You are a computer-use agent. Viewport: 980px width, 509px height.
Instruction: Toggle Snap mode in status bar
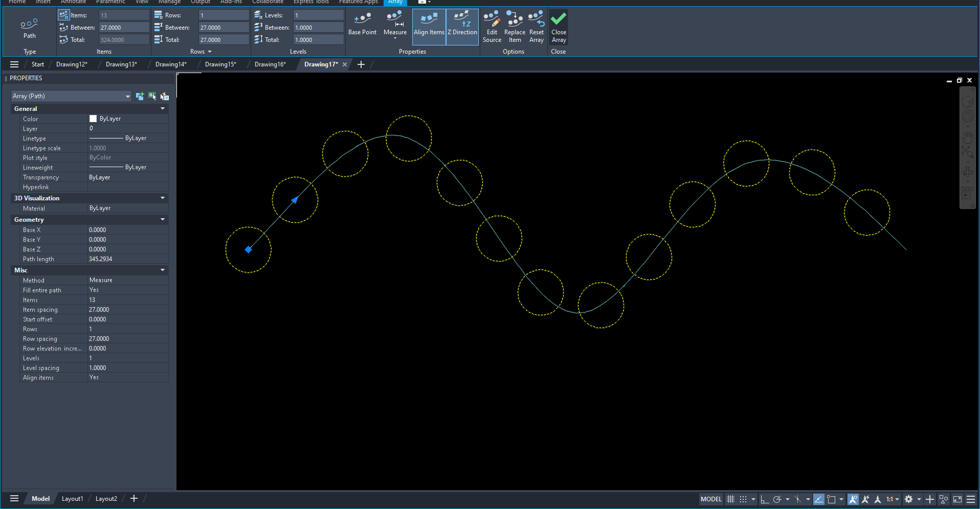[744, 499]
